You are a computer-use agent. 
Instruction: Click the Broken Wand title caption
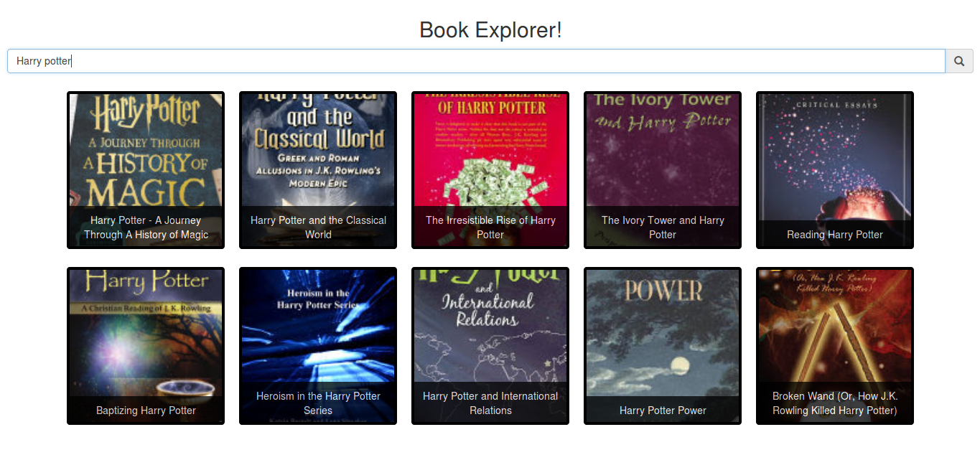(x=835, y=403)
